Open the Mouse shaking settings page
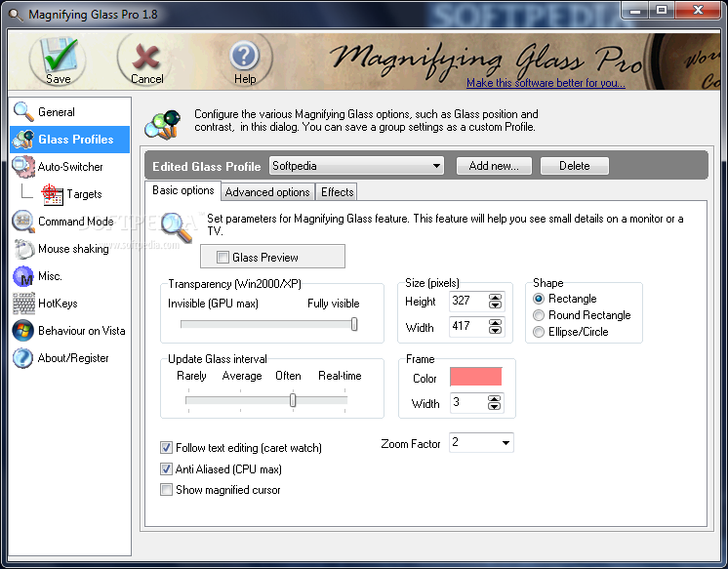 pyautogui.click(x=73, y=249)
